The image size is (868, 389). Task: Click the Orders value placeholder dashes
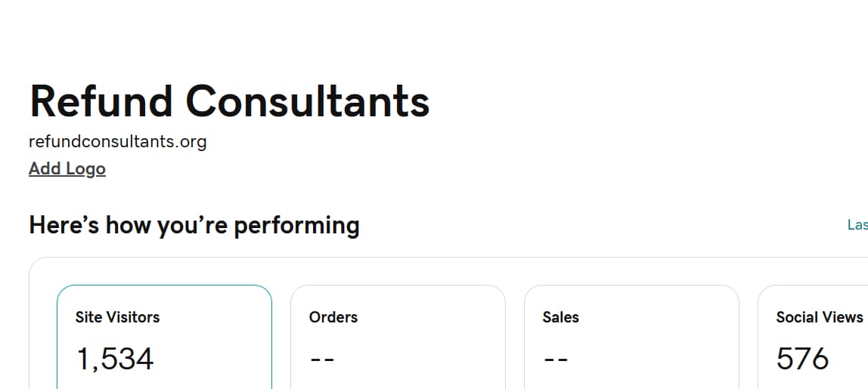pyautogui.click(x=322, y=360)
